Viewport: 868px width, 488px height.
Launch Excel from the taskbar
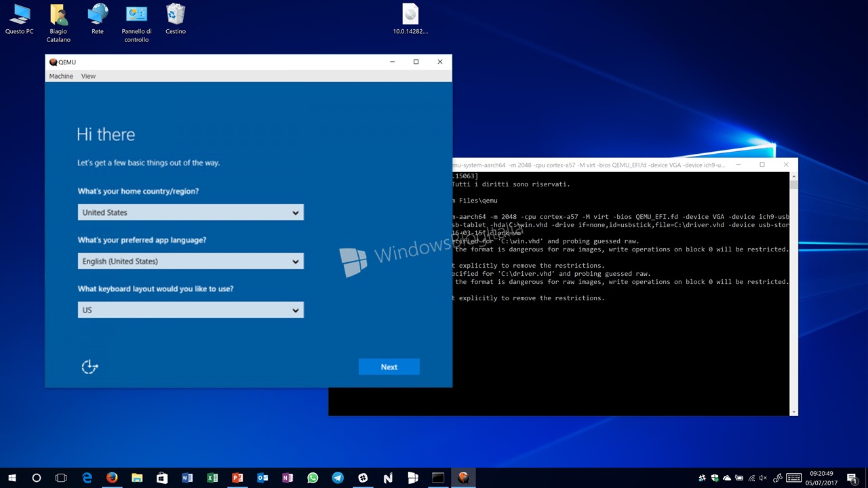coord(212,478)
